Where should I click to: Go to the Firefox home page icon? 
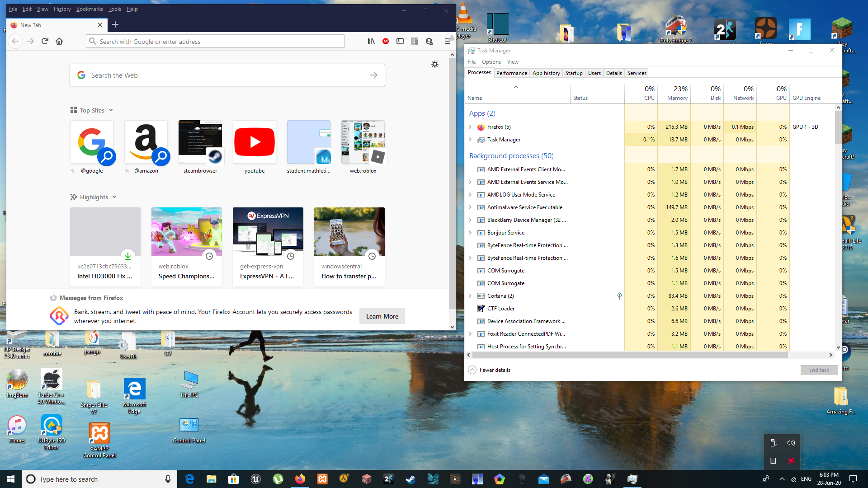59,41
